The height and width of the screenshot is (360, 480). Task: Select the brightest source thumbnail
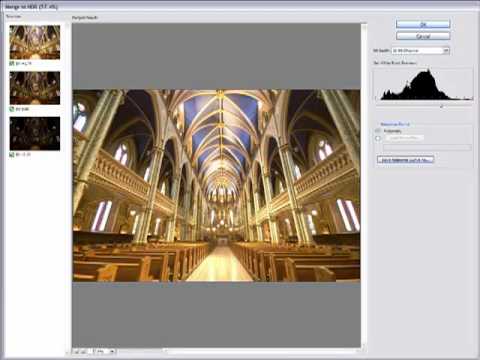35,42
